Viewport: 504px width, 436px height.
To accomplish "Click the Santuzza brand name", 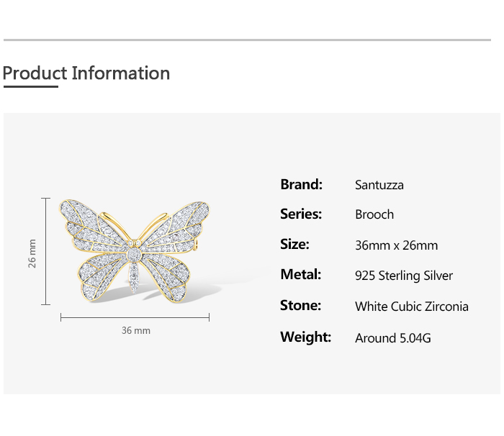I will click(x=379, y=185).
